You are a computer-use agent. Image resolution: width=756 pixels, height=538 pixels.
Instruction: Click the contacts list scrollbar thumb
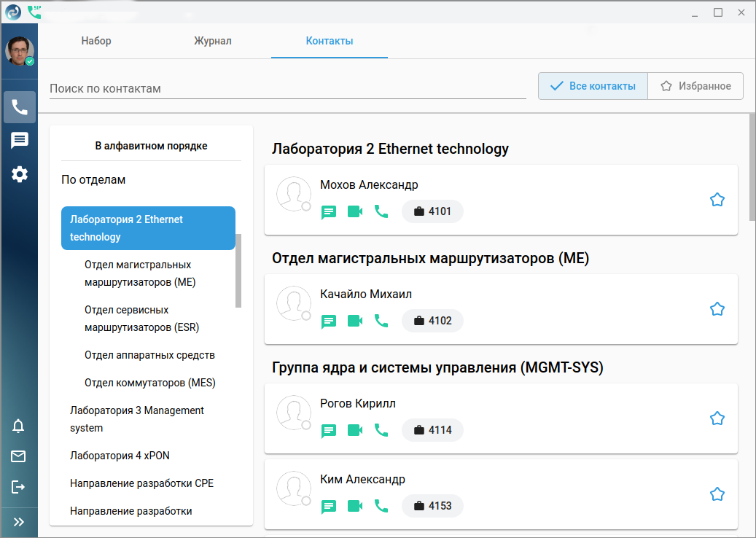coord(752,167)
